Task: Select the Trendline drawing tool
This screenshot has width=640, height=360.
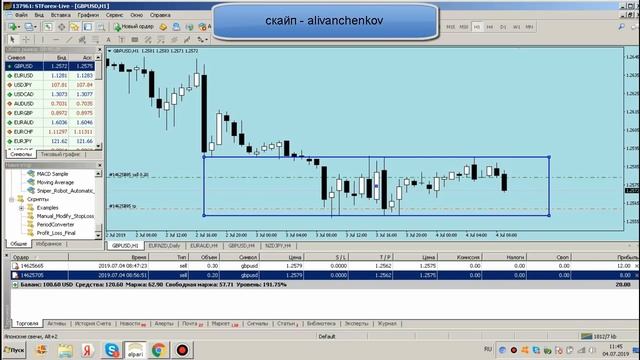Action: pos(69,40)
